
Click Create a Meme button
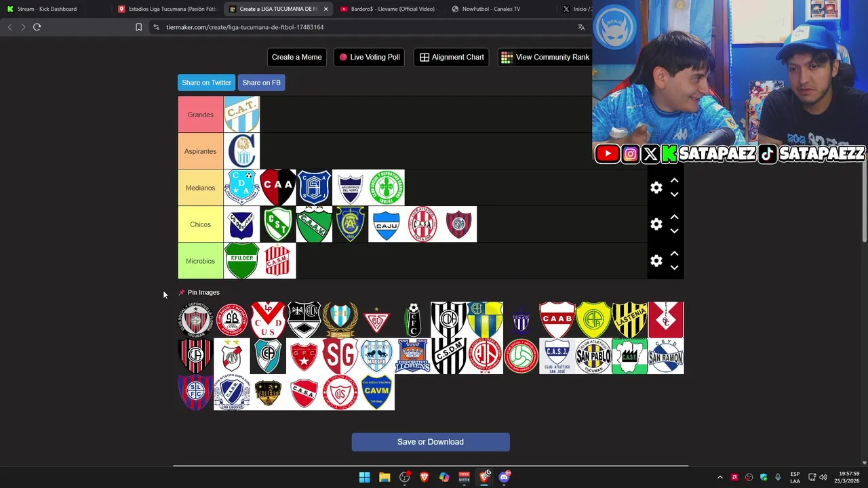[x=296, y=57]
